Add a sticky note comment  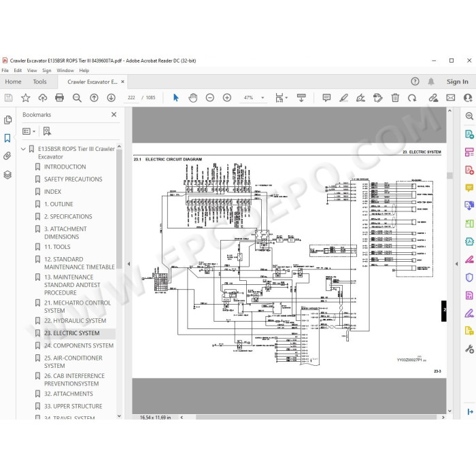[326, 98]
